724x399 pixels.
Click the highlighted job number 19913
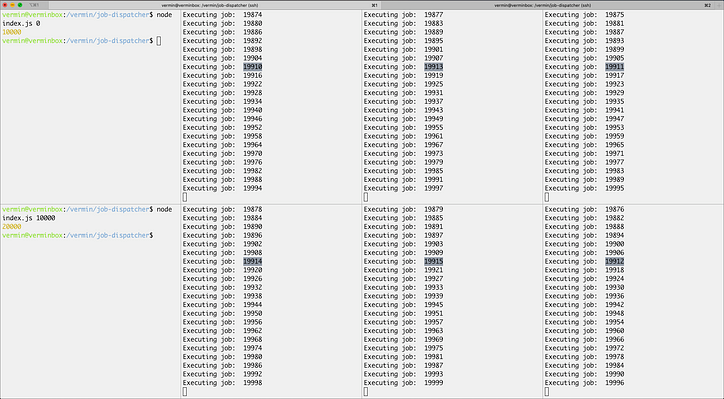pos(434,66)
